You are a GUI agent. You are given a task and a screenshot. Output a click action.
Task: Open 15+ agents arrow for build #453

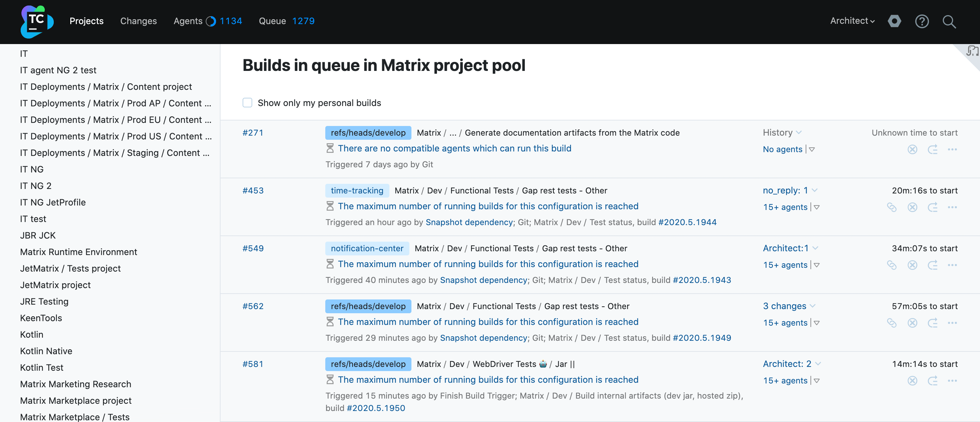click(x=816, y=207)
